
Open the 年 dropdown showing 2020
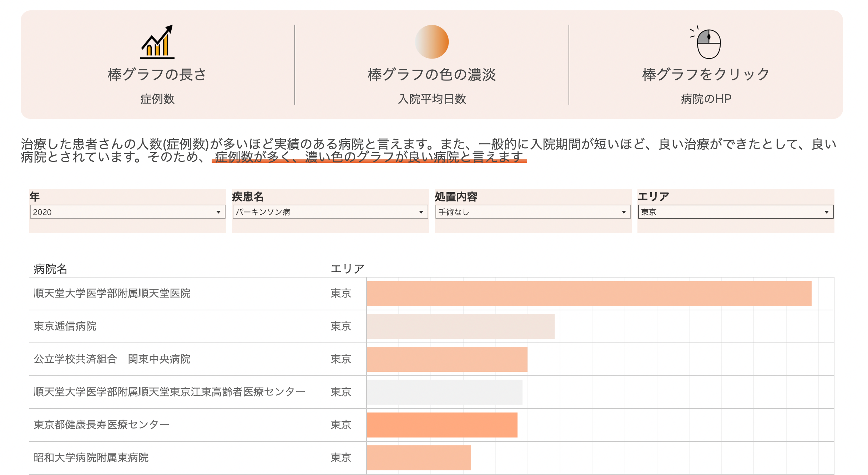[x=127, y=212]
